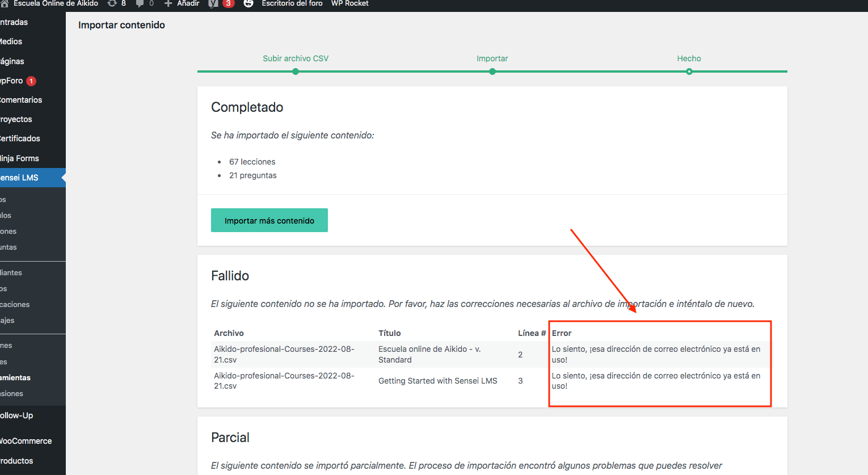
Task: Click the line number 3 cell
Action: point(520,381)
